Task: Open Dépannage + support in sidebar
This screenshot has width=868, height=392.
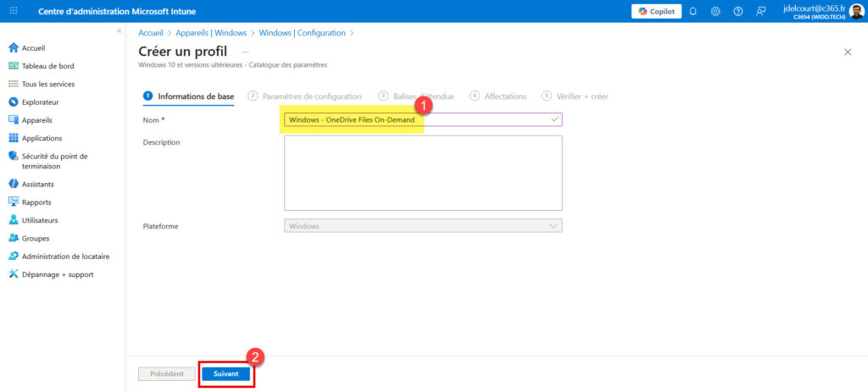Action: 57,274
